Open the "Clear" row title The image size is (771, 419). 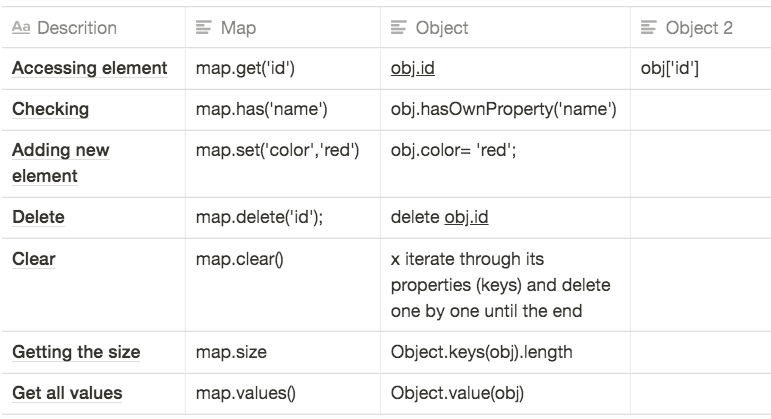tap(34, 259)
